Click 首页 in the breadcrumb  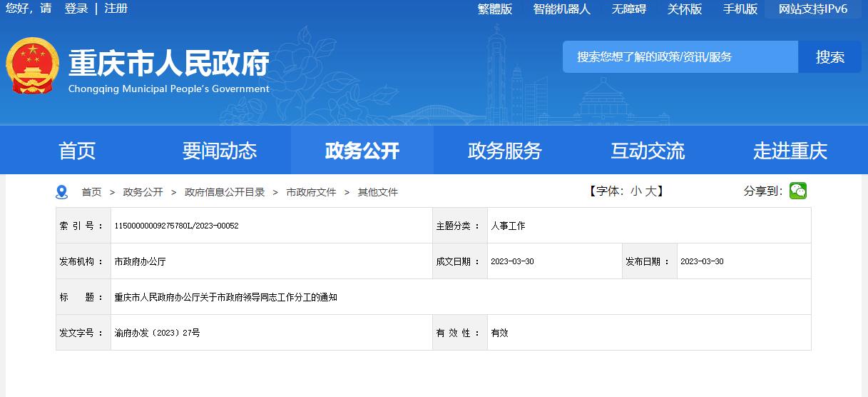pos(91,192)
